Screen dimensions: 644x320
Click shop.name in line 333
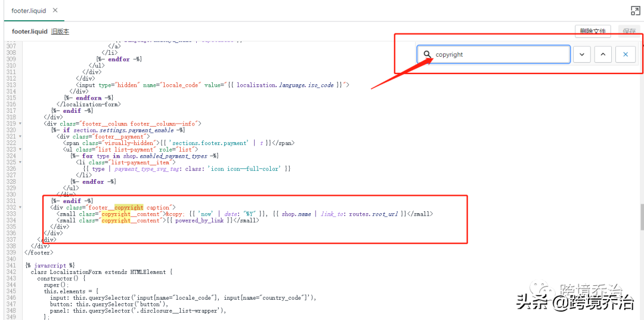296,214
